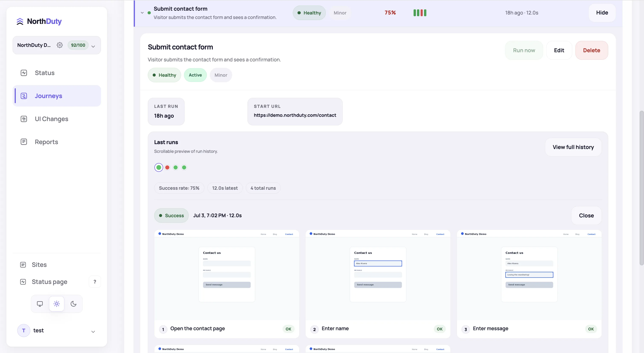Open step 1 contact page screenshot

tap(227, 275)
